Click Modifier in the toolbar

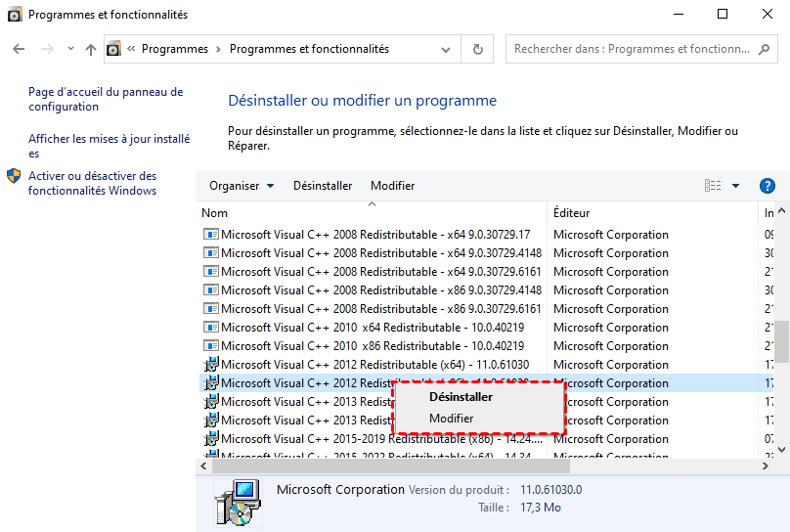click(392, 186)
